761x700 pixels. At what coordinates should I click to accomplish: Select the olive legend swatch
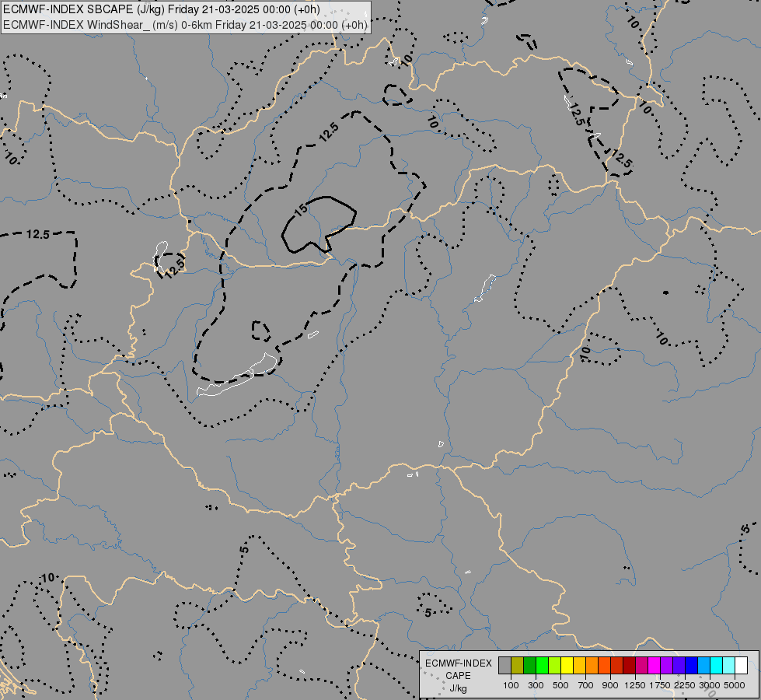(518, 665)
